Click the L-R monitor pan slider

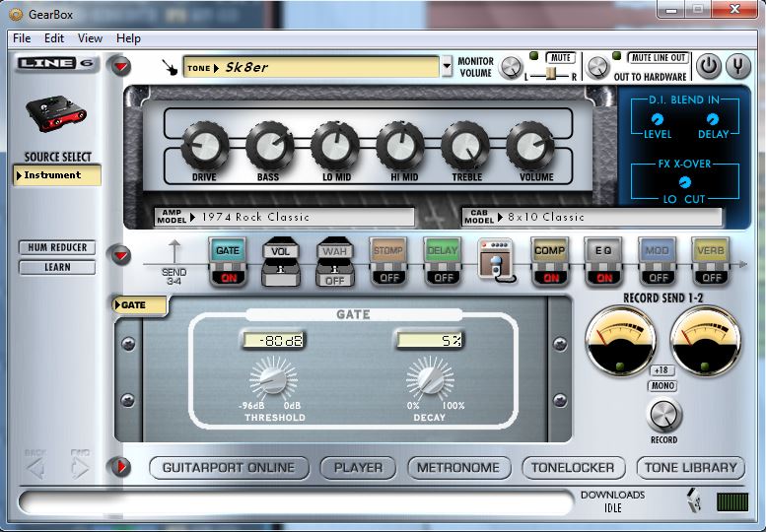tap(550, 75)
